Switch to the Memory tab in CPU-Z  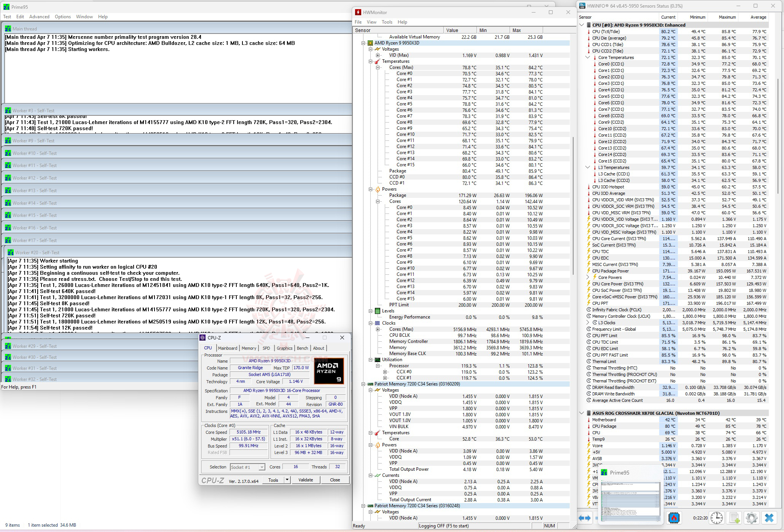[249, 348]
